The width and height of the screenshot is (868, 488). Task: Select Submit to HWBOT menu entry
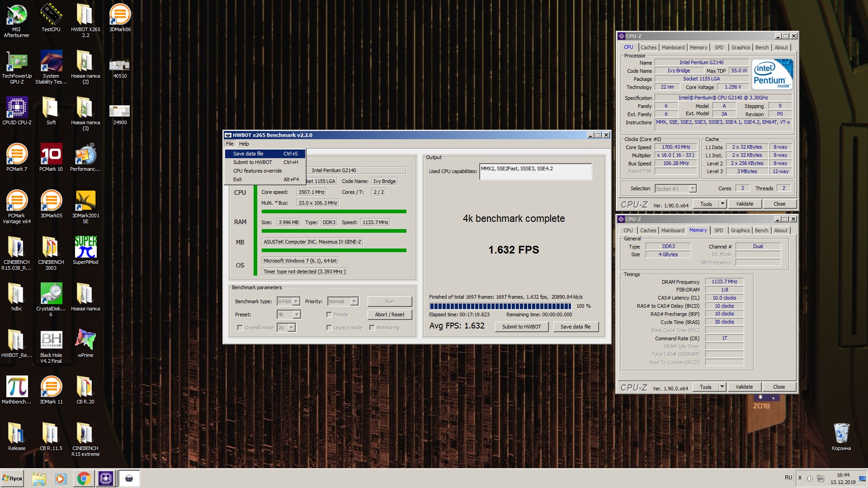[x=265, y=162]
